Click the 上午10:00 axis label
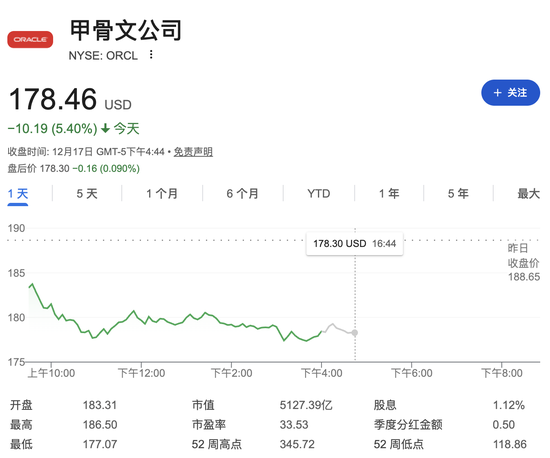550x458 pixels. [51, 373]
